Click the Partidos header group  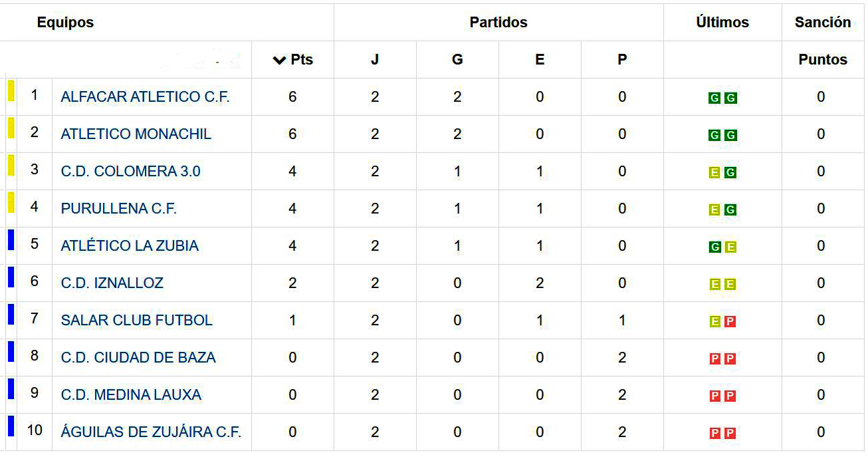point(498,23)
